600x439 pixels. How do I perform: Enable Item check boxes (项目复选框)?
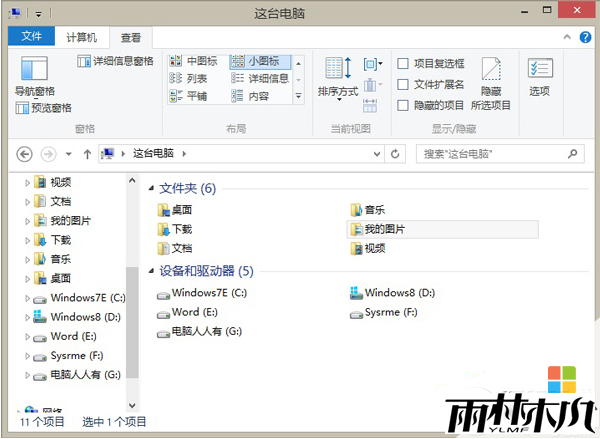coord(431,63)
